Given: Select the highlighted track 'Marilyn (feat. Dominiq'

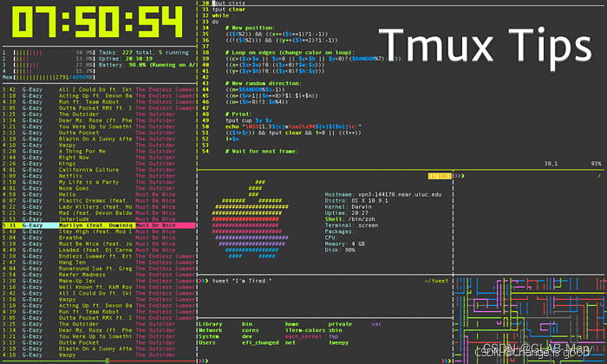Looking at the screenshot, I should (x=99, y=225).
